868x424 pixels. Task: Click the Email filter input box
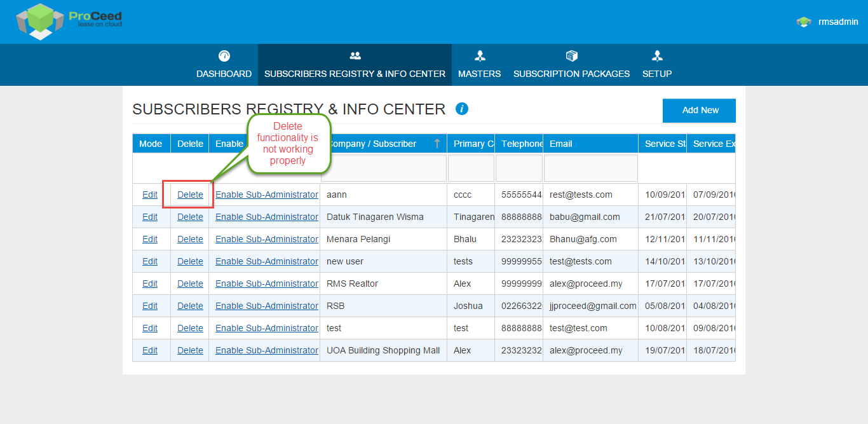590,168
